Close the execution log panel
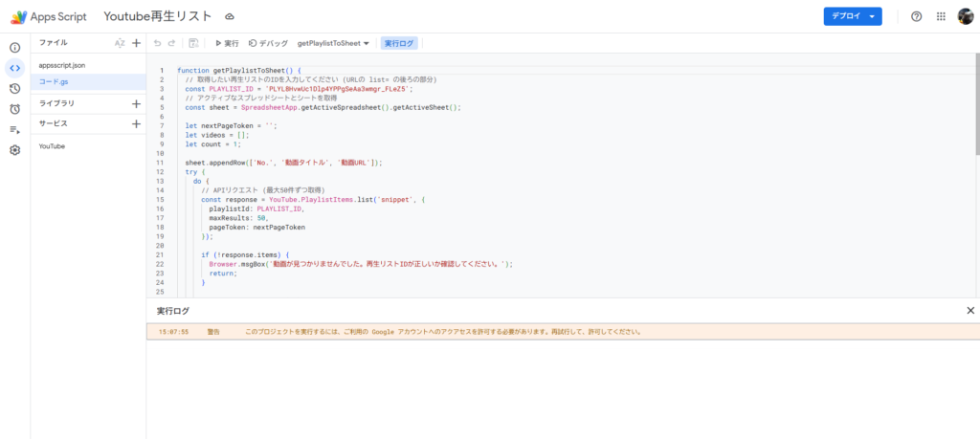 pyautogui.click(x=969, y=311)
